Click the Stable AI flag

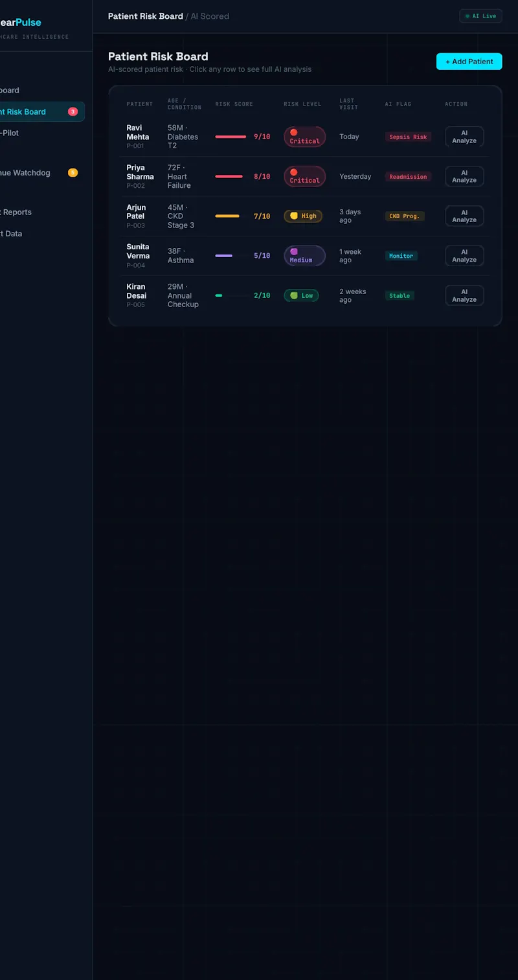point(400,296)
